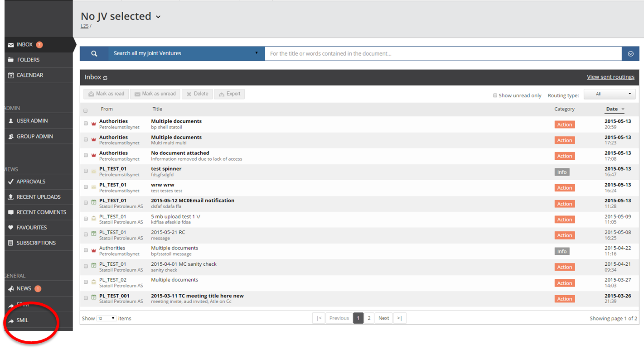Viewport: 644px width, 349px height.
Task: Check the 'wrw wrw' row checkbox
Action: click(86, 187)
